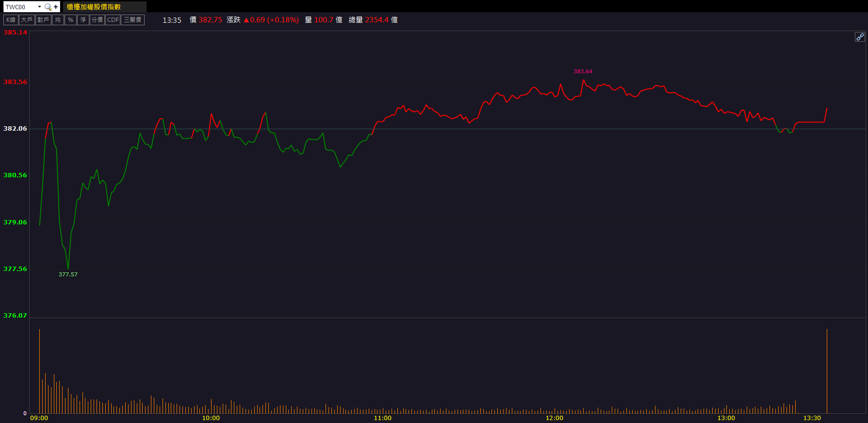Image resolution: width=868 pixels, height=423 pixels.
Task: Open the TWC00 symbol dropdown arrow
Action: click(x=39, y=7)
